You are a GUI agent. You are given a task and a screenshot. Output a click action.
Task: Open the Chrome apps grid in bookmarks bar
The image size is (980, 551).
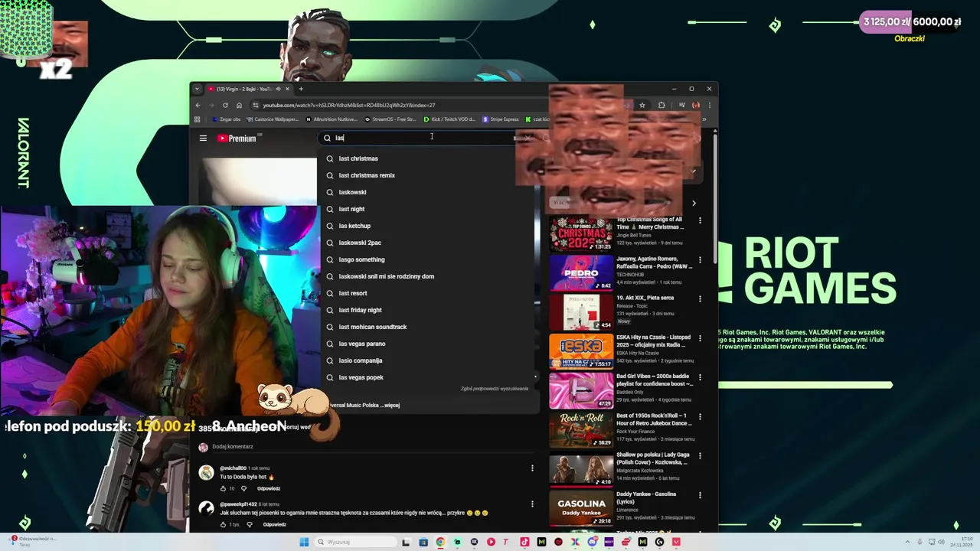pos(198,119)
